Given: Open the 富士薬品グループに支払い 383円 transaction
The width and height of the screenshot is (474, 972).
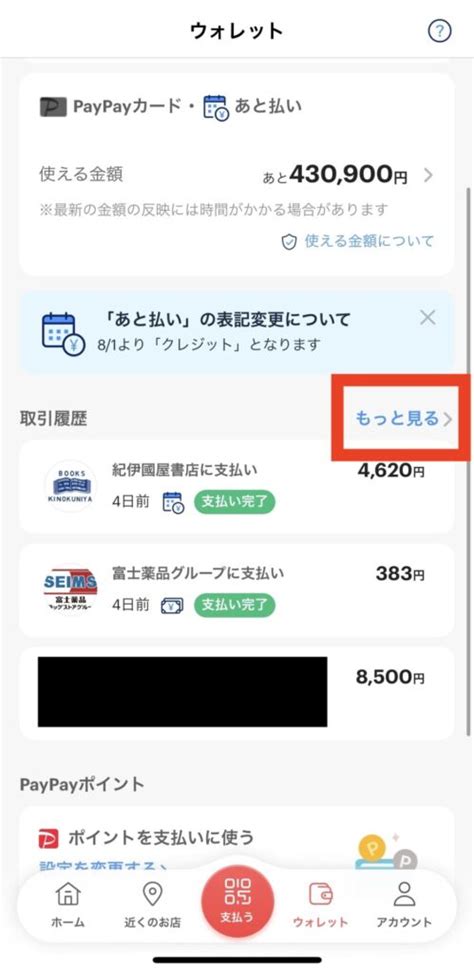Looking at the screenshot, I should pyautogui.click(x=237, y=590).
